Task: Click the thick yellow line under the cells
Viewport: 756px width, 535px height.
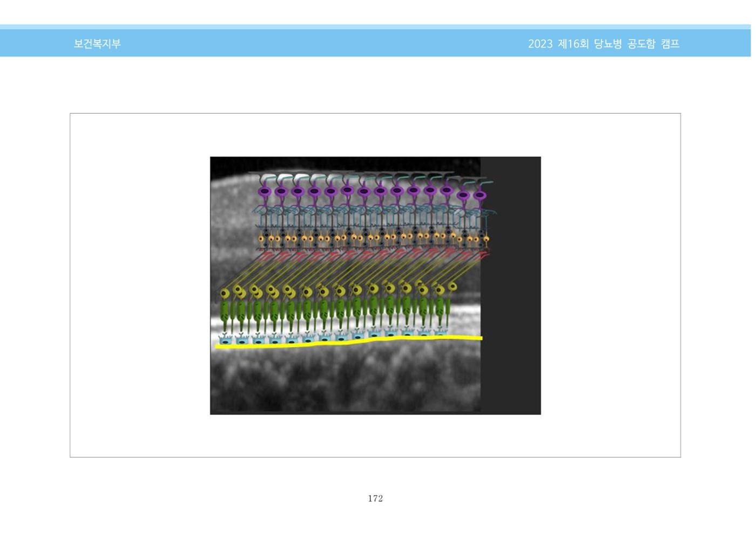Action: coord(349,342)
